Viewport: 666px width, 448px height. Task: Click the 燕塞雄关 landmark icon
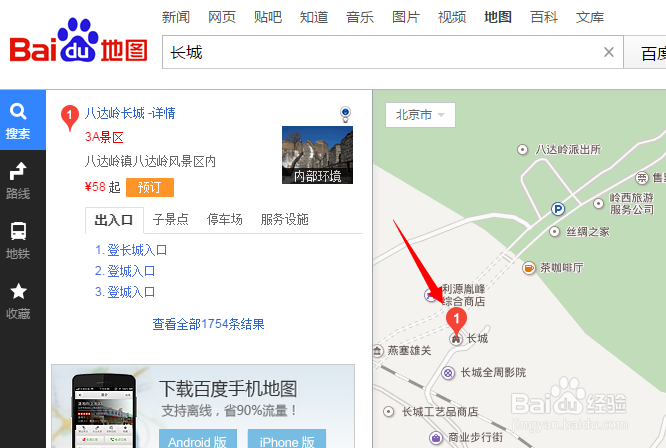click(x=377, y=351)
